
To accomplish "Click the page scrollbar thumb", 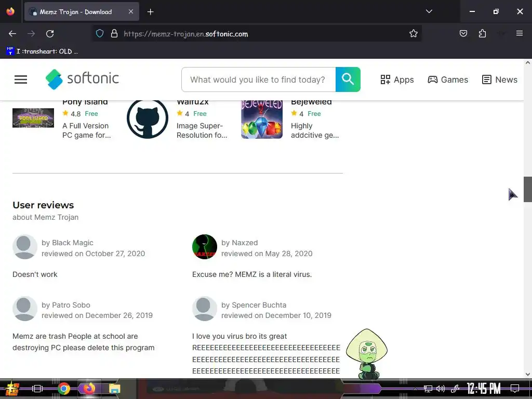I will click(x=528, y=189).
